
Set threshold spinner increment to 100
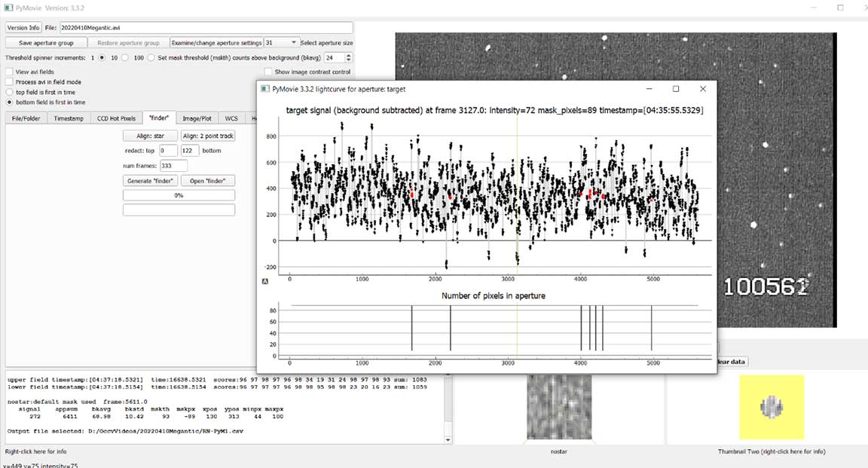click(x=151, y=57)
